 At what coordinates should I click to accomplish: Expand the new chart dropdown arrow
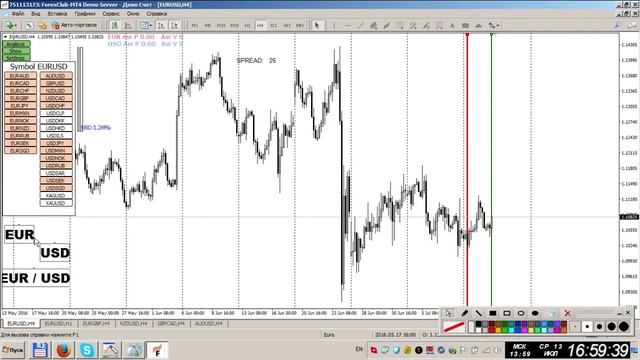pos(16,25)
